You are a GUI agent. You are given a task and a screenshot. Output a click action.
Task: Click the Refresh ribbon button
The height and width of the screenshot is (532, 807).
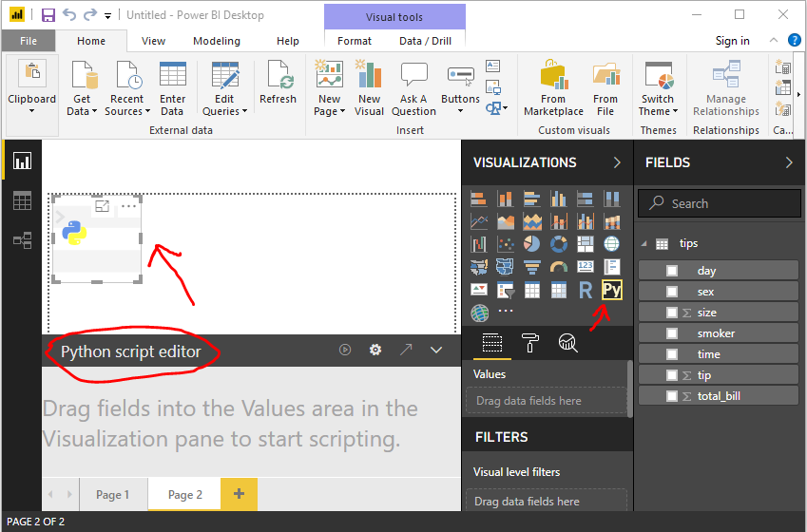pos(278,84)
